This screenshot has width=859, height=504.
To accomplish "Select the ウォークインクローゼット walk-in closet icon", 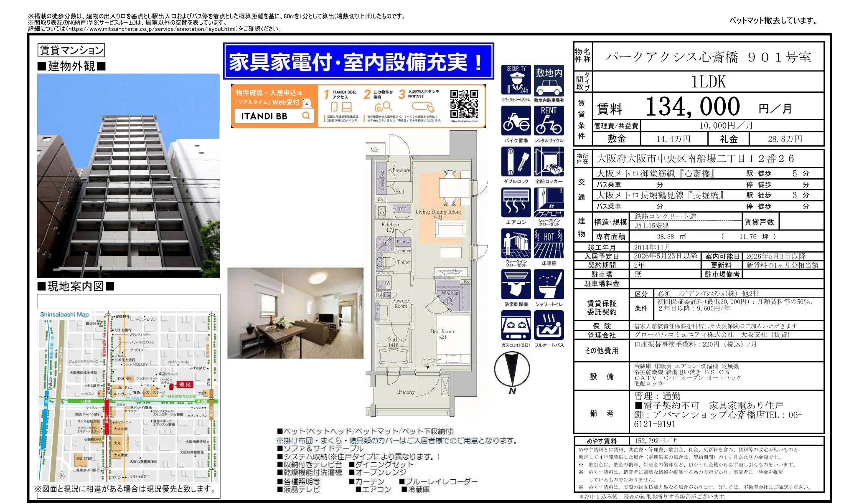I will [x=516, y=243].
